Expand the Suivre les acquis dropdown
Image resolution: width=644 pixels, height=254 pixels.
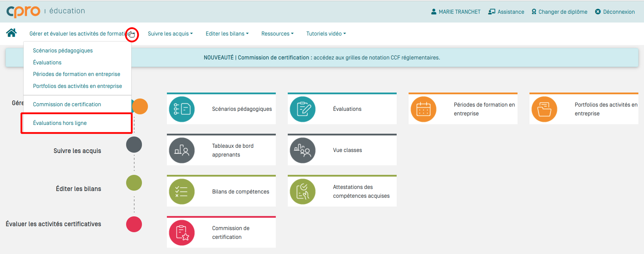tap(170, 34)
